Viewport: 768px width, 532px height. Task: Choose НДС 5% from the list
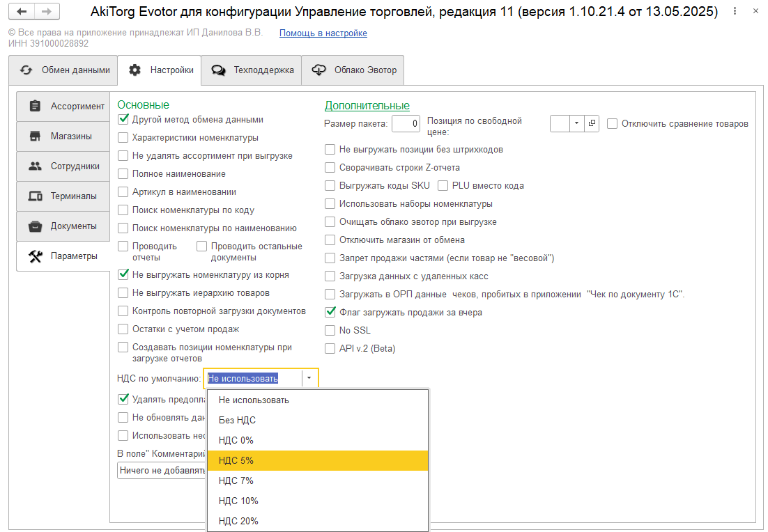click(x=318, y=460)
